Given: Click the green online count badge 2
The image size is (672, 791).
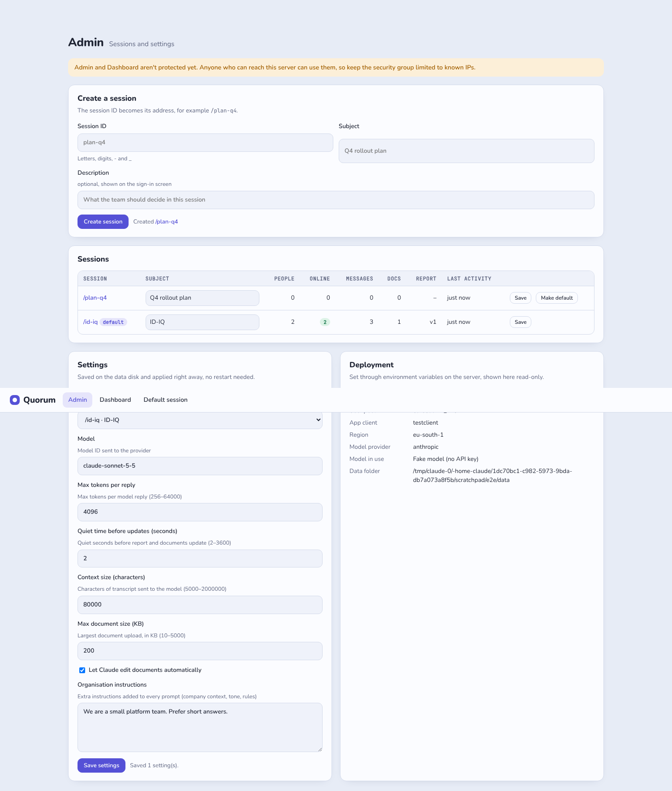Looking at the screenshot, I should [x=325, y=322].
